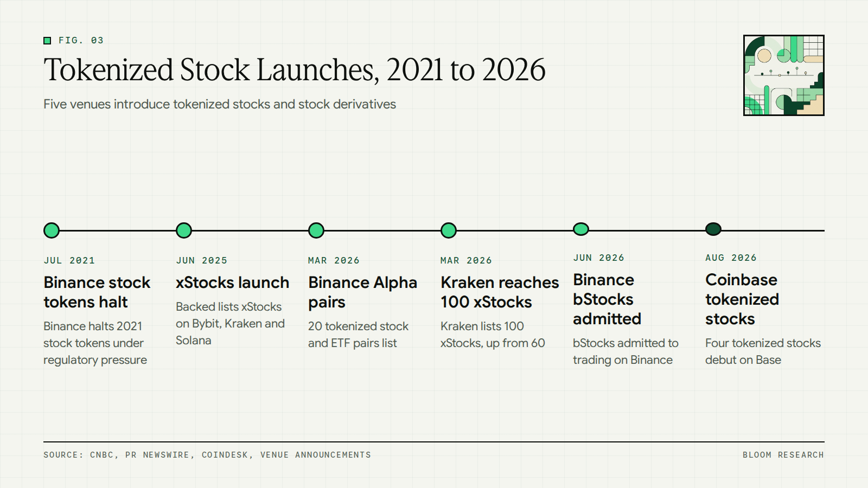Select the Binance Alpha pairs timeline dot
This screenshot has height=488, width=868.
pyautogui.click(x=316, y=230)
